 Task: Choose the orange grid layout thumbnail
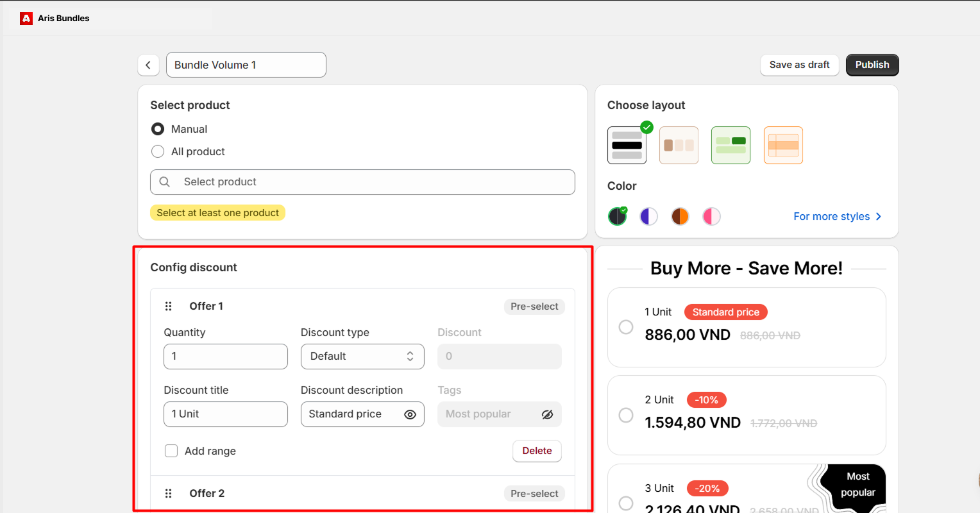point(783,146)
